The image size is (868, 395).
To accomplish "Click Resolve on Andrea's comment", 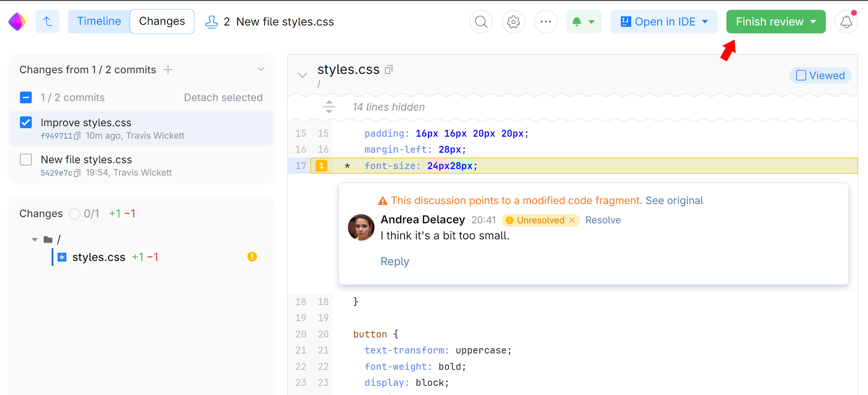I will coord(603,220).
